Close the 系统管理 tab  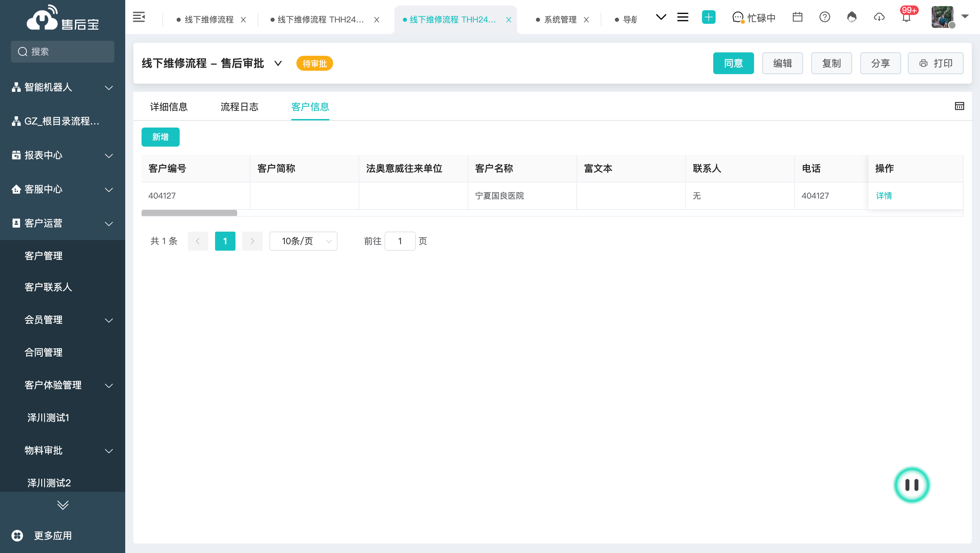586,20
